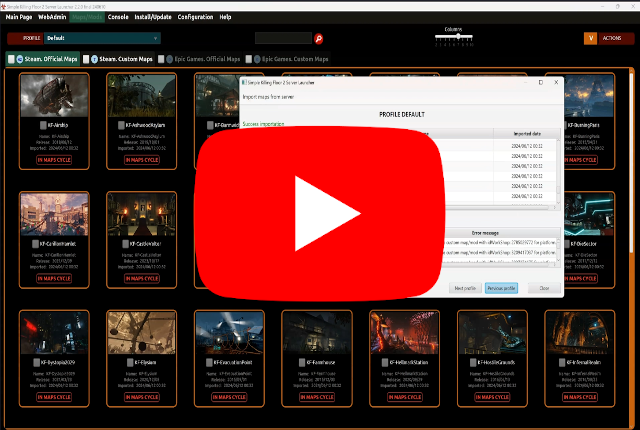640x430 pixels.
Task: Check the KF-Farmhouse map checkbox
Action: (x=302, y=362)
